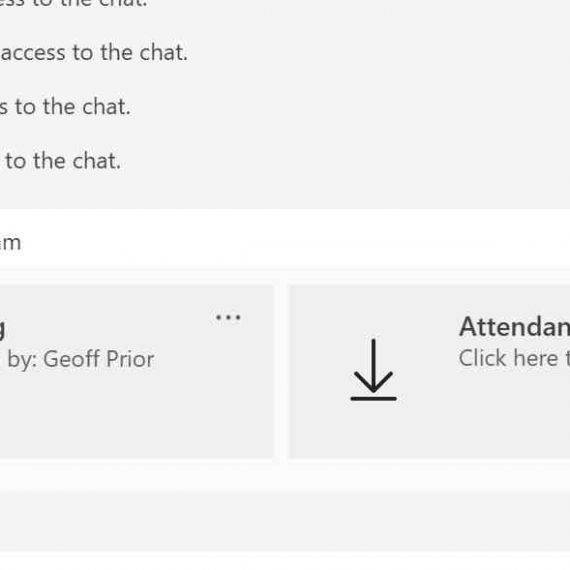Select the "by: Geoff Prior" text
The width and height of the screenshot is (570, 570).
coord(81,359)
